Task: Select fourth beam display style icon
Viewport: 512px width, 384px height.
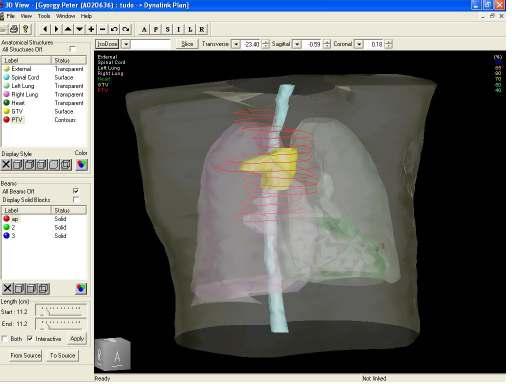Action: pos(43,288)
